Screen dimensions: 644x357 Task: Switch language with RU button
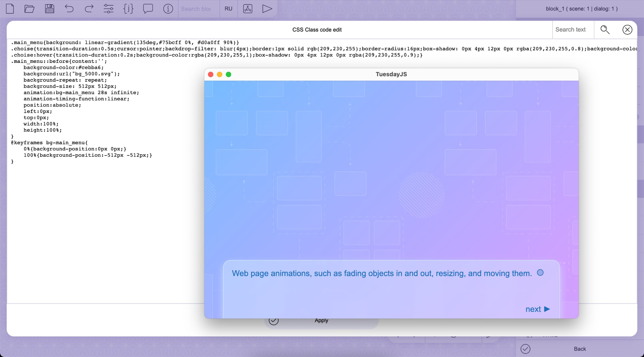pyautogui.click(x=228, y=9)
